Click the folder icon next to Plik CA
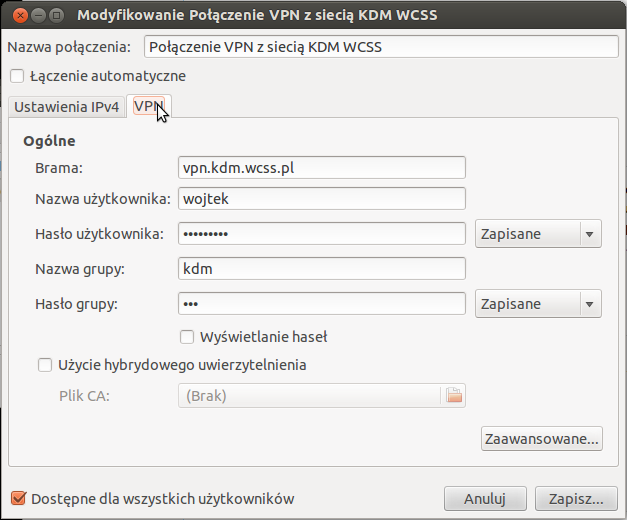 [454, 396]
